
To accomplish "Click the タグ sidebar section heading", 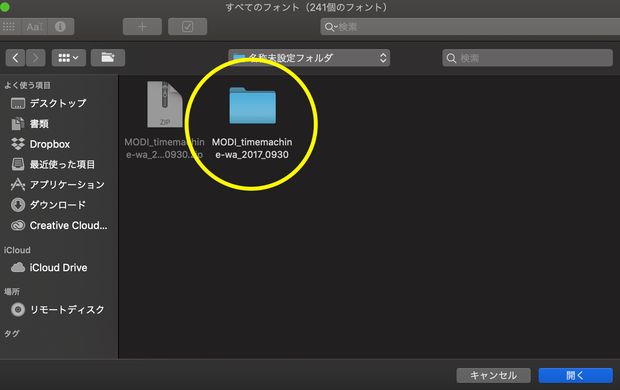I will tap(11, 333).
